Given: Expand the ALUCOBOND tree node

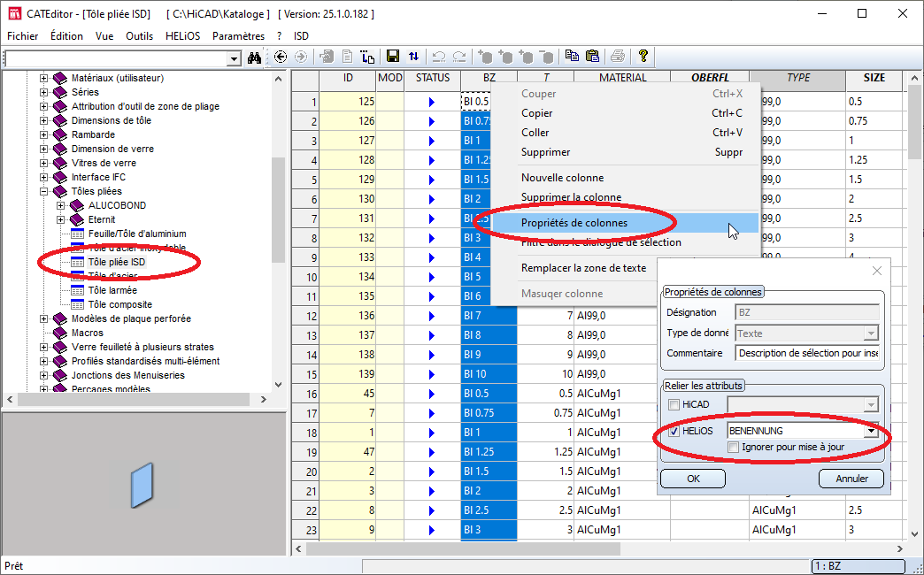Looking at the screenshot, I should [x=61, y=205].
